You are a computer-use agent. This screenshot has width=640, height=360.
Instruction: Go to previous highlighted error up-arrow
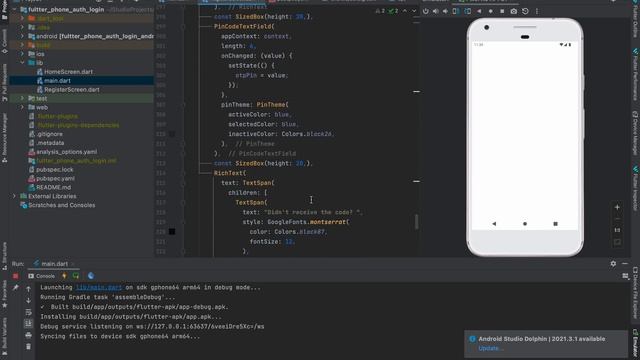click(x=405, y=11)
